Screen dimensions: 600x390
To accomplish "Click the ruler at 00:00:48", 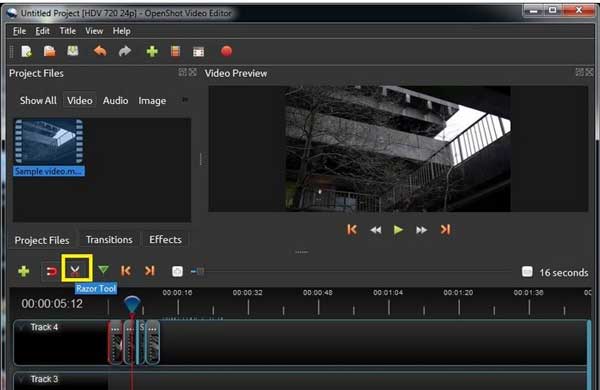I will click(x=318, y=293).
